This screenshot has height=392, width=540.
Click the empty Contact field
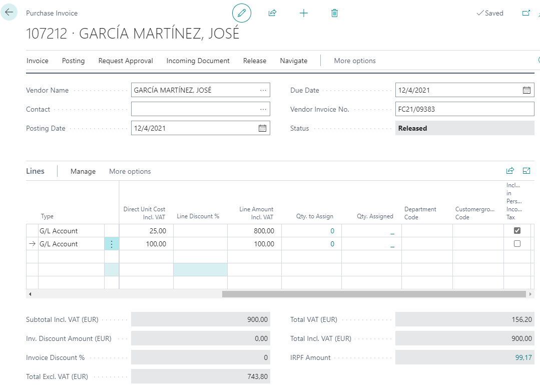pos(200,109)
